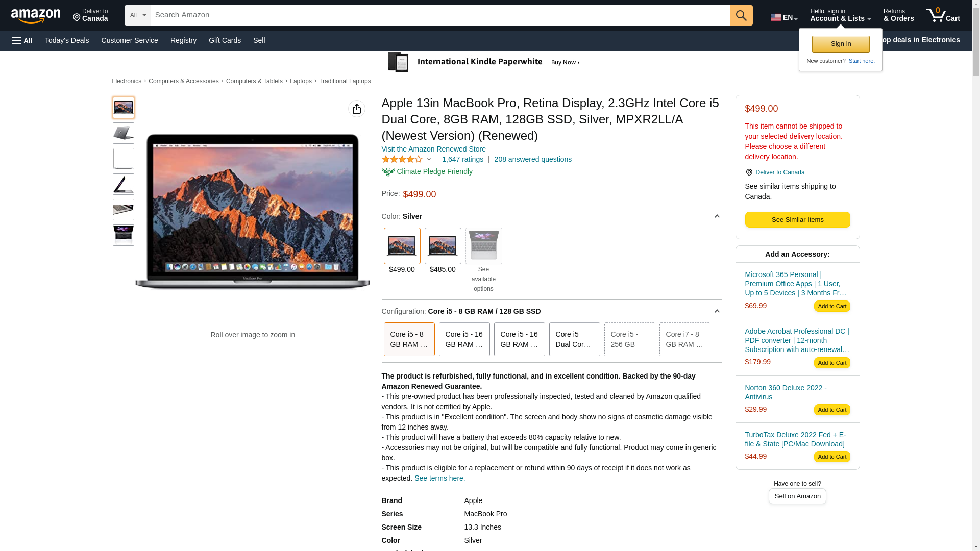Open Customer Service nav item
This screenshot has width=980, height=551.
pyautogui.click(x=130, y=40)
